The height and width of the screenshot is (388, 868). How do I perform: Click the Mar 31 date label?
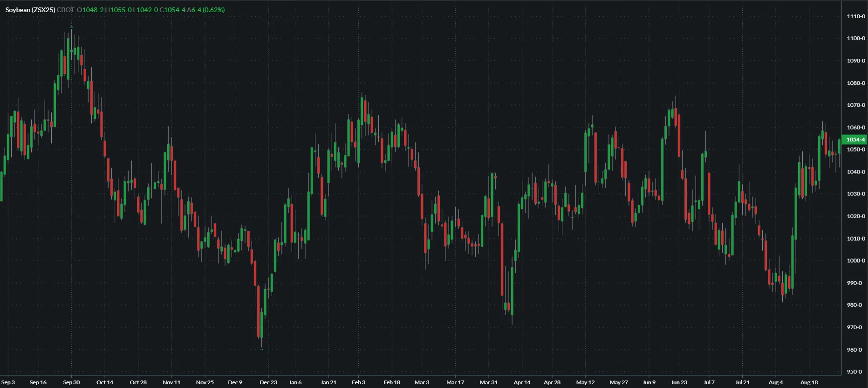tap(488, 382)
